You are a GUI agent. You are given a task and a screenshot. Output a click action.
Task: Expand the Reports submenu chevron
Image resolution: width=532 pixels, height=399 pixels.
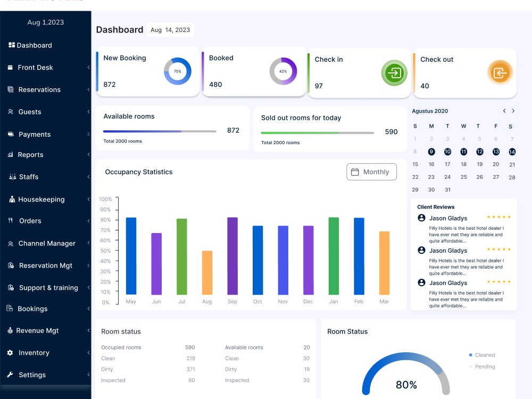coord(88,154)
